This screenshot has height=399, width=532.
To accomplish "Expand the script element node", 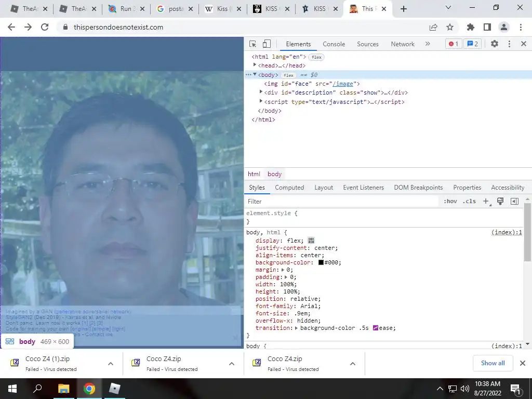I will (261, 101).
